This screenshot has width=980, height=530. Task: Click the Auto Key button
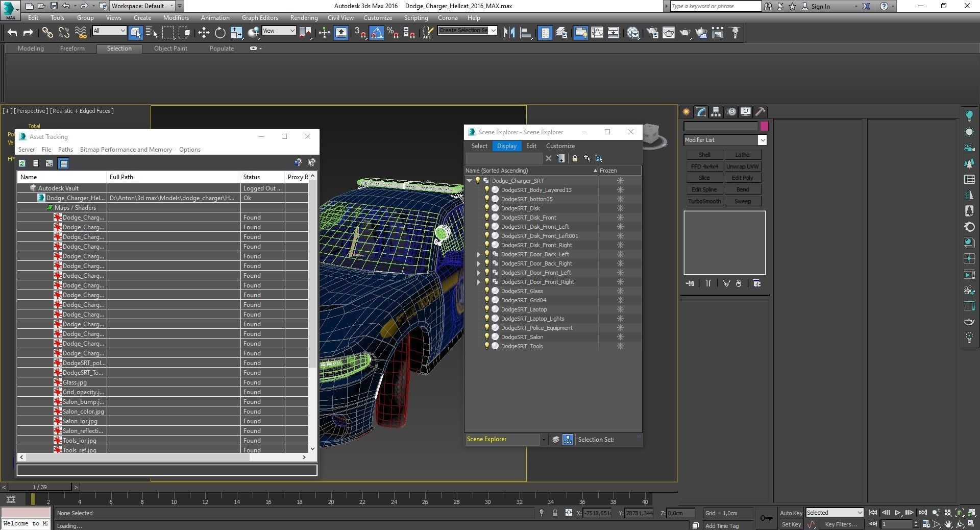click(791, 513)
